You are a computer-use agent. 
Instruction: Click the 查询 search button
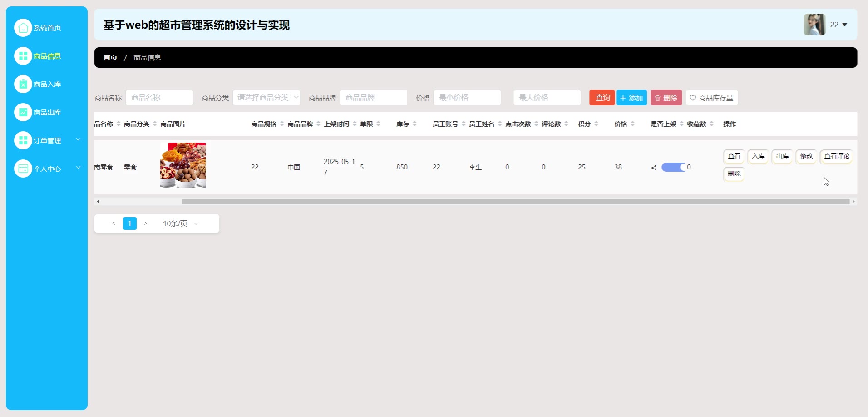pos(602,98)
